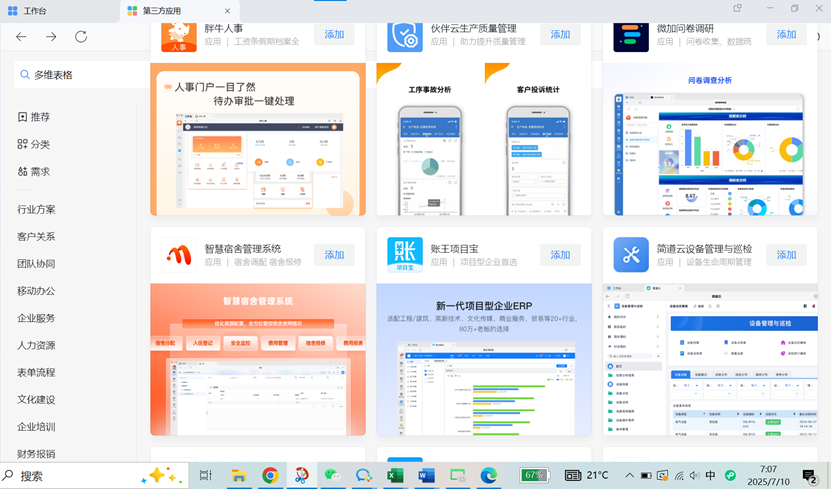The image size is (831, 489).
Task: Click the 账王项目宝 app icon
Action: tap(405, 255)
